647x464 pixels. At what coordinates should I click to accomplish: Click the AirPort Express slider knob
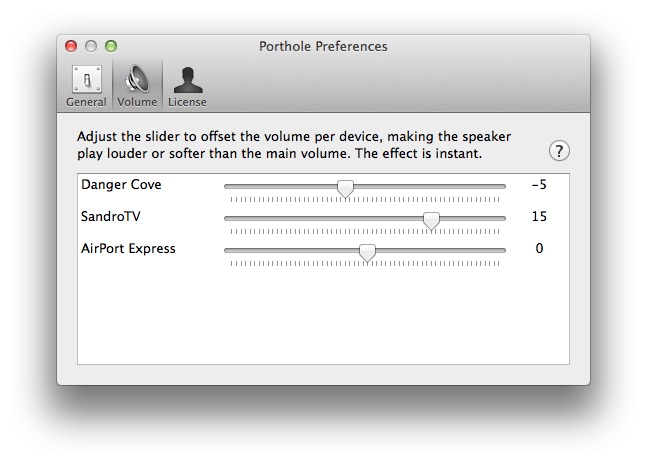click(367, 251)
